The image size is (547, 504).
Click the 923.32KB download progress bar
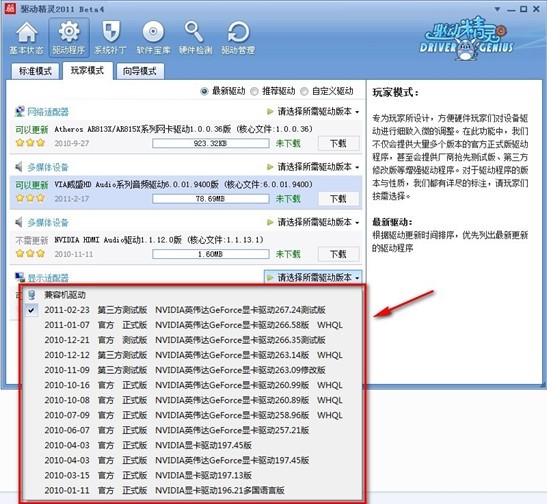coord(211,143)
